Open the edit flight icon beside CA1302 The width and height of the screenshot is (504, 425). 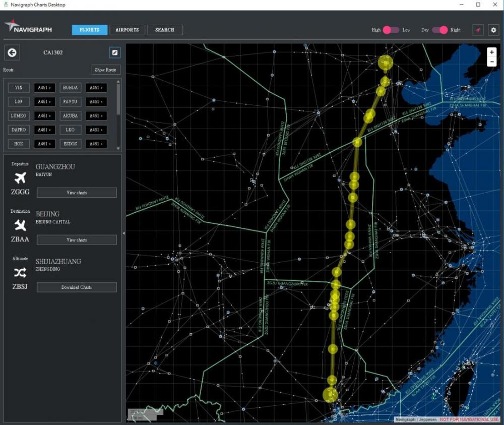pyautogui.click(x=115, y=52)
